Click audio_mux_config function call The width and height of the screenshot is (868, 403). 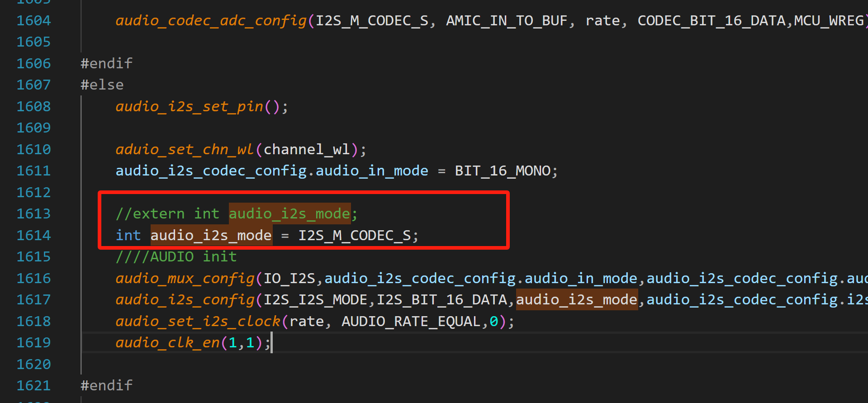click(185, 279)
